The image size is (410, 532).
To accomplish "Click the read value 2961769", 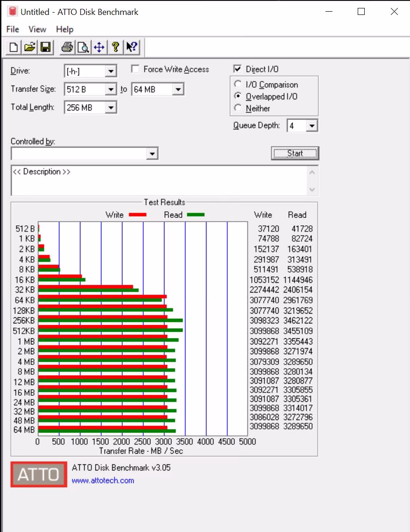I will coord(298,300).
